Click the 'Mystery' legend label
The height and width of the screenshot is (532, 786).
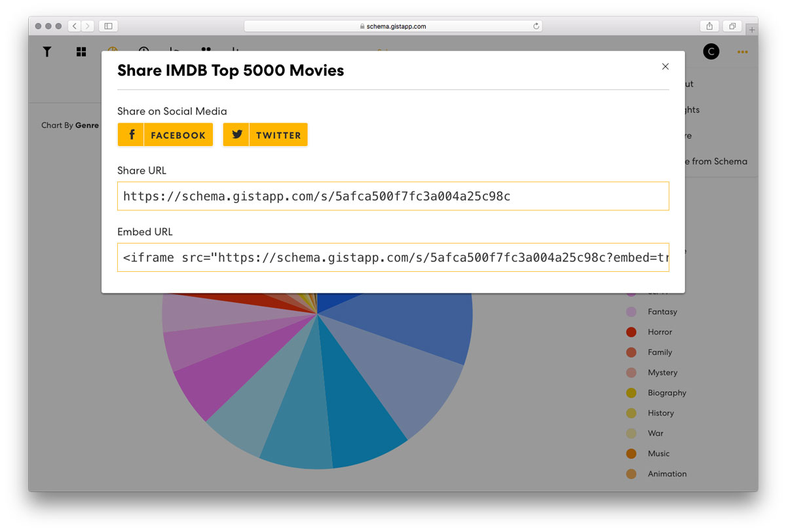[x=663, y=373]
